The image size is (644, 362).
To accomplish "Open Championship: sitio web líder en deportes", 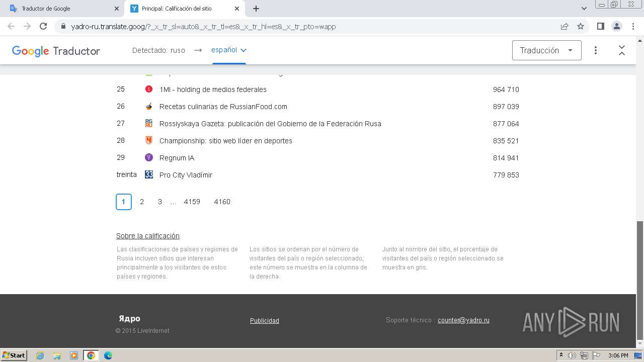I will pyautogui.click(x=226, y=141).
